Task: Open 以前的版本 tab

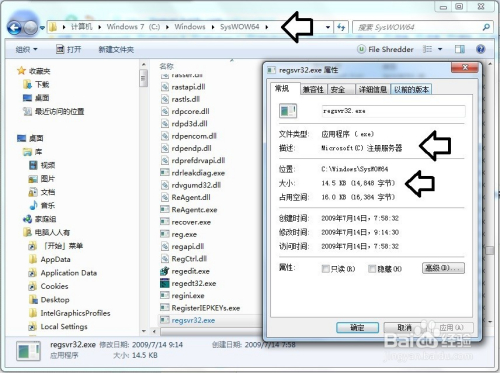Action: coord(411,89)
